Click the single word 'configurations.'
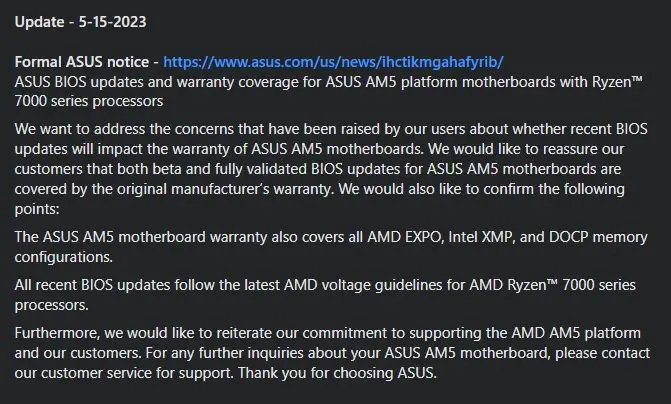 [64, 257]
